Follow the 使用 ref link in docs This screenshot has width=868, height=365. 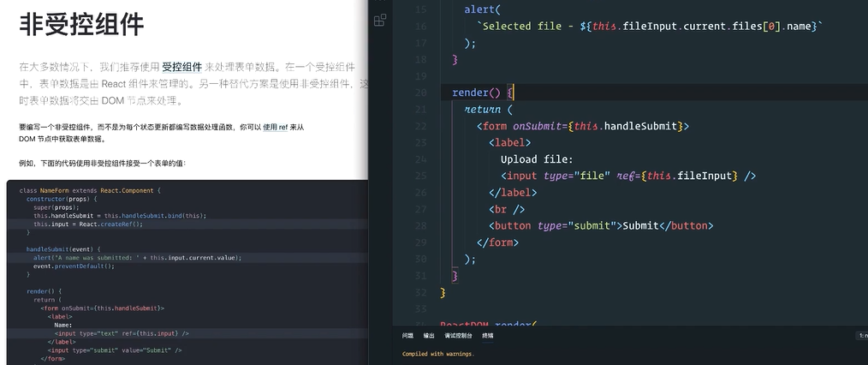(275, 127)
